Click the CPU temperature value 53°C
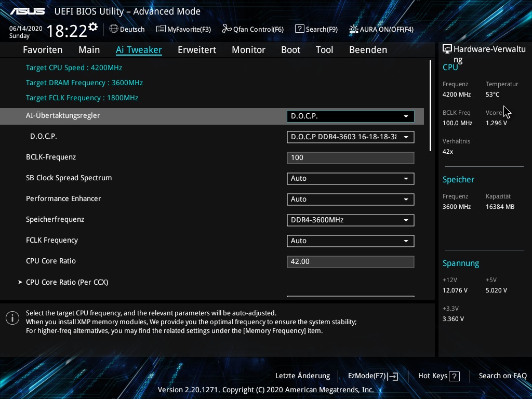 tap(493, 95)
